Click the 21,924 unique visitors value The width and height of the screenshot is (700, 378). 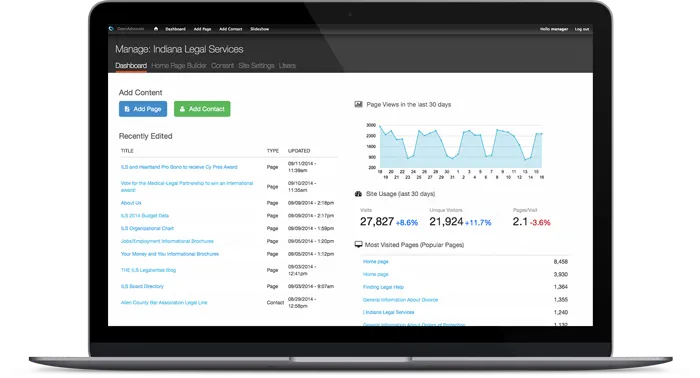pos(446,222)
